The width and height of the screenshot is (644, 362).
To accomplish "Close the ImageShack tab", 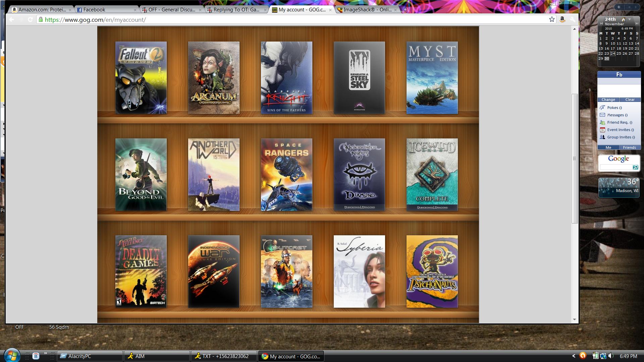I will [x=395, y=10].
